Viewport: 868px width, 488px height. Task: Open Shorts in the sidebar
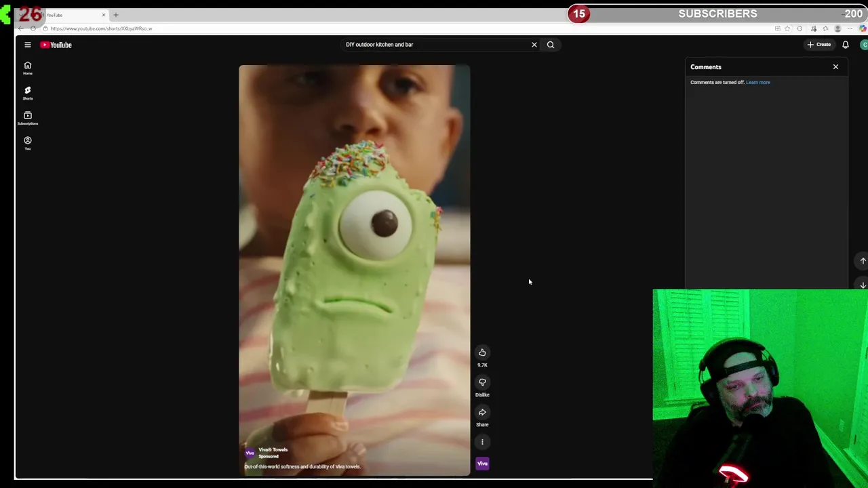28,93
